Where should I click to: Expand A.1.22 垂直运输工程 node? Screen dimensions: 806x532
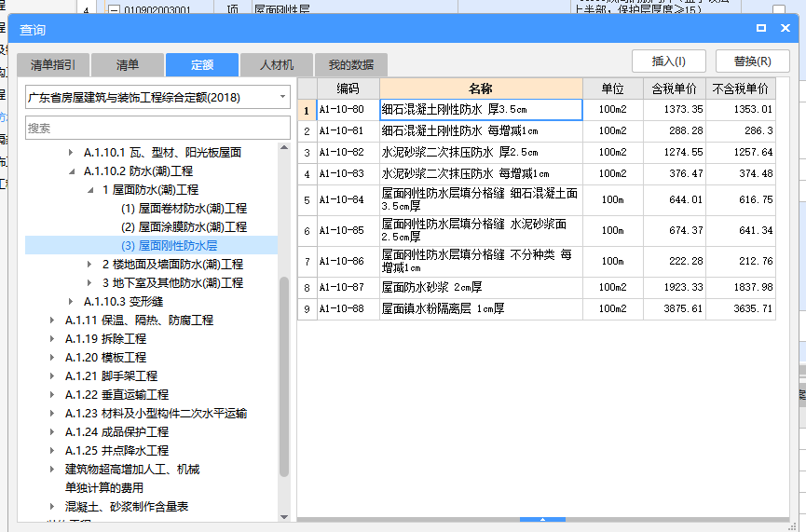52,395
